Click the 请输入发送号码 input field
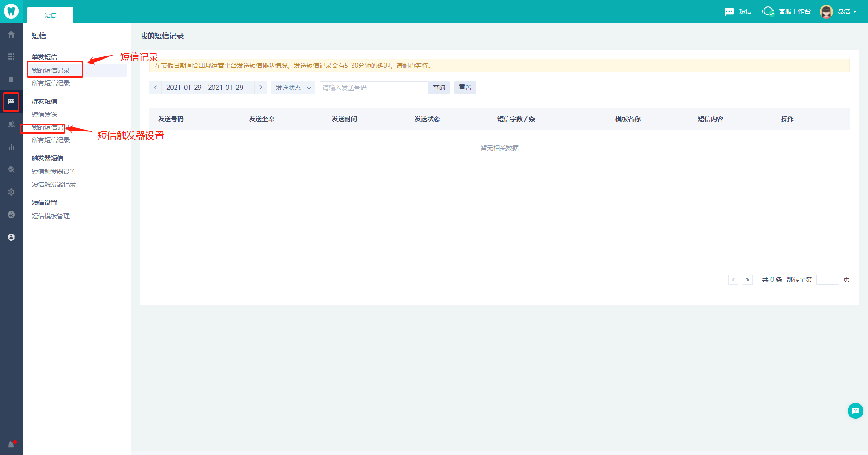 coord(373,88)
